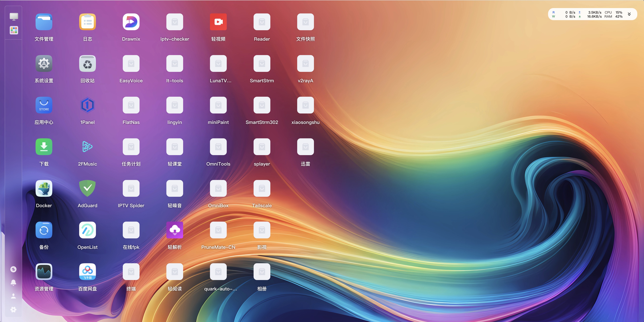This screenshot has height=322, width=644.
Task: Open the 1Panel app
Action: click(x=88, y=105)
